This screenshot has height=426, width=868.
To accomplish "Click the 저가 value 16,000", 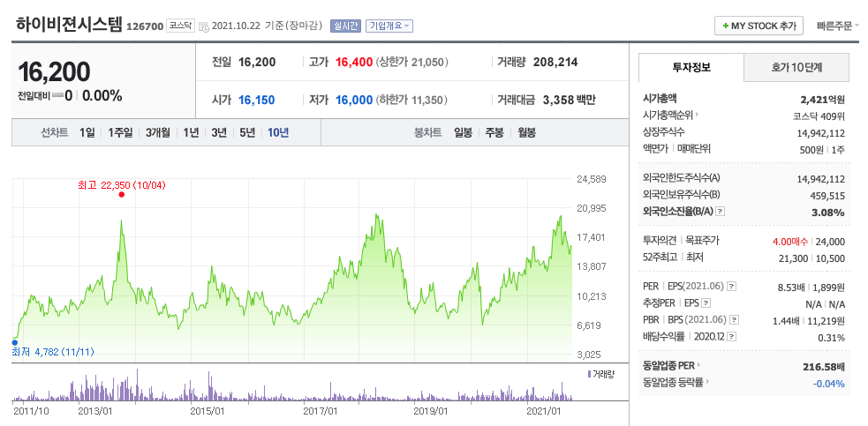I will coord(354,101).
